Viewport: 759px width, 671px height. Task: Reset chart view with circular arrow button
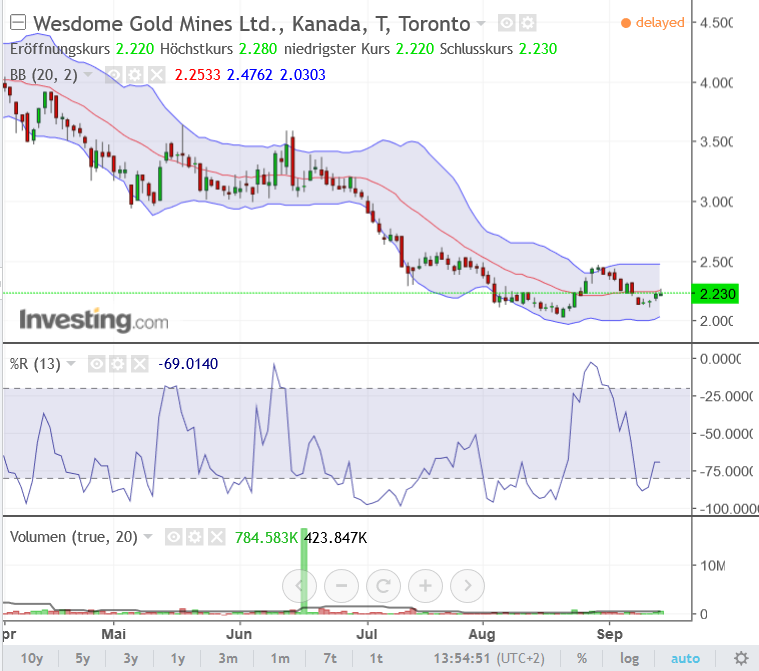point(383,586)
